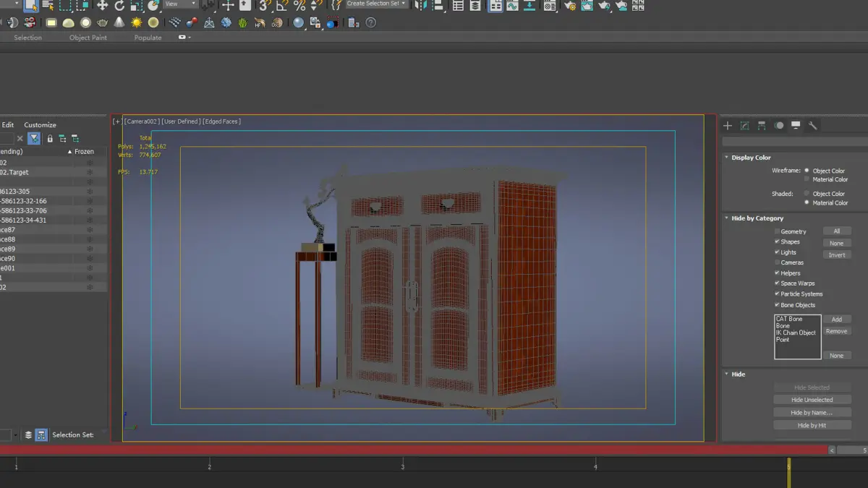Image resolution: width=868 pixels, height=488 pixels.
Task: Open Render Setup teapot icon
Action: click(x=570, y=6)
